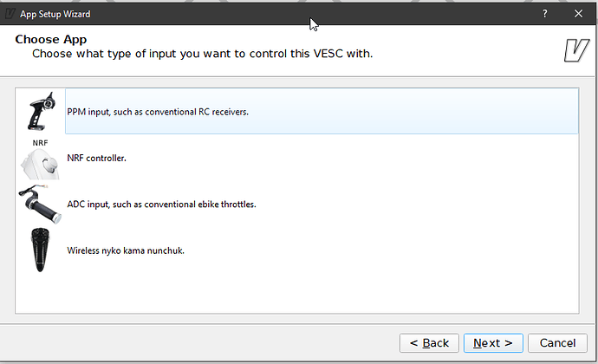This screenshot has height=364, width=598.
Task: Select the PPM input list entry text
Action: tap(158, 112)
